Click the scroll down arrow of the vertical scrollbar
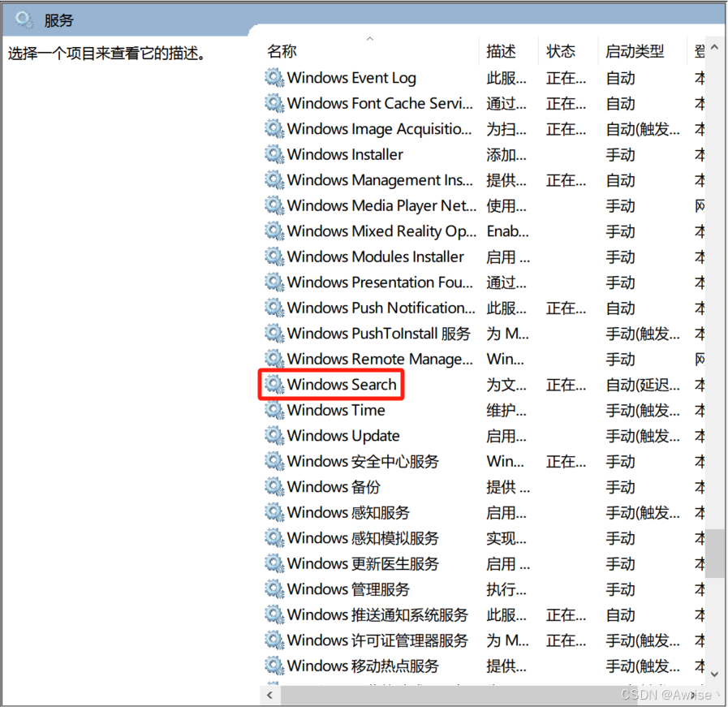 (x=714, y=674)
